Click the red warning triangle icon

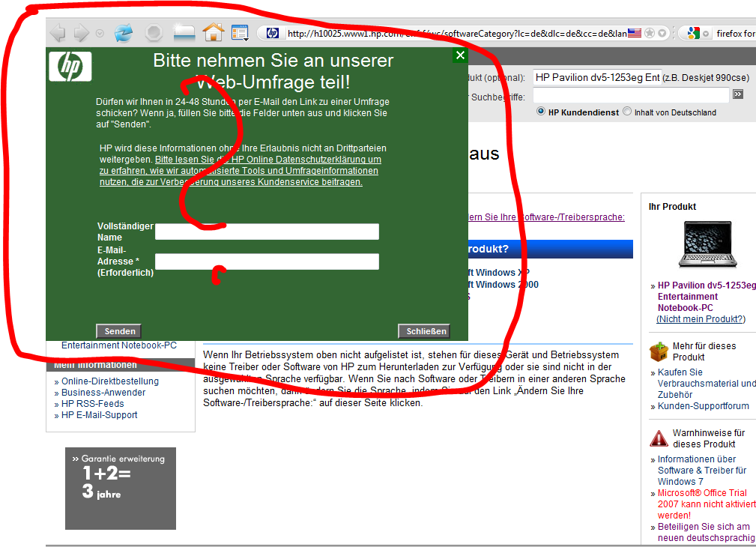pyautogui.click(x=659, y=438)
